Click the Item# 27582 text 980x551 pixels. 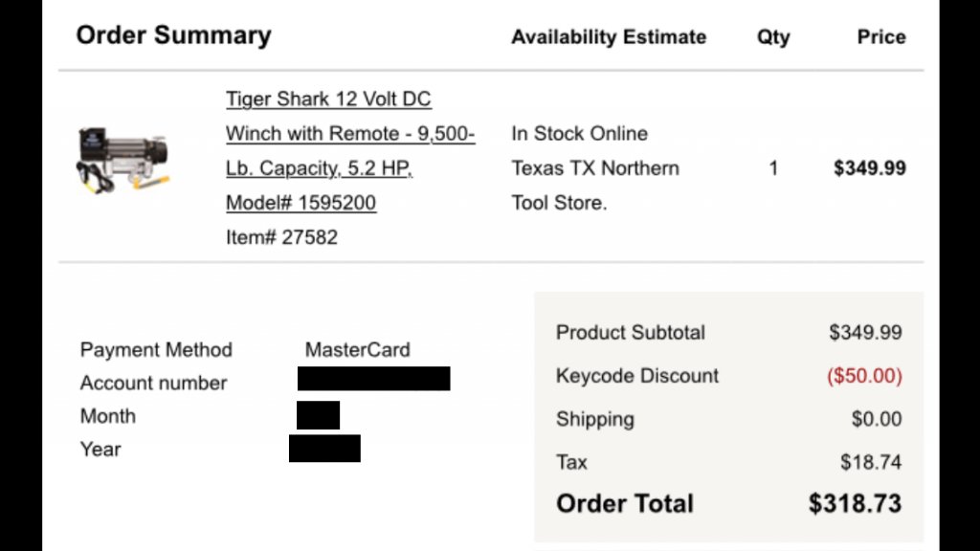(x=281, y=237)
